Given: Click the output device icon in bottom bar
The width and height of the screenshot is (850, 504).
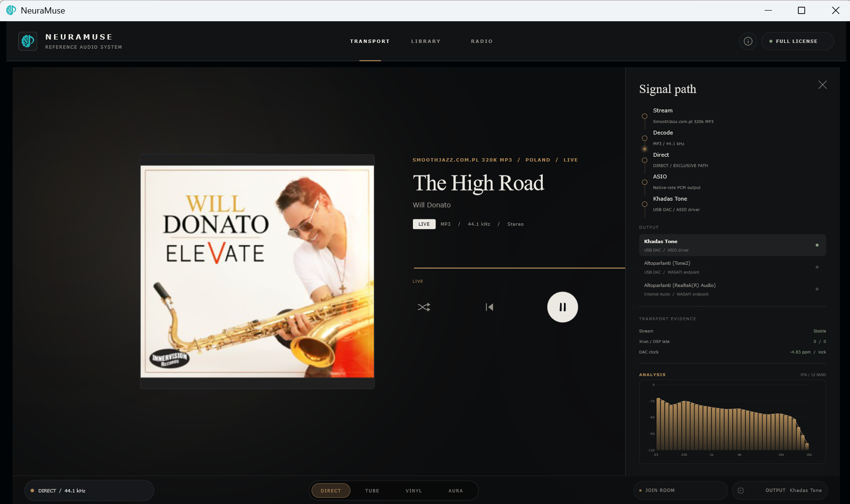Looking at the screenshot, I should click(x=740, y=490).
